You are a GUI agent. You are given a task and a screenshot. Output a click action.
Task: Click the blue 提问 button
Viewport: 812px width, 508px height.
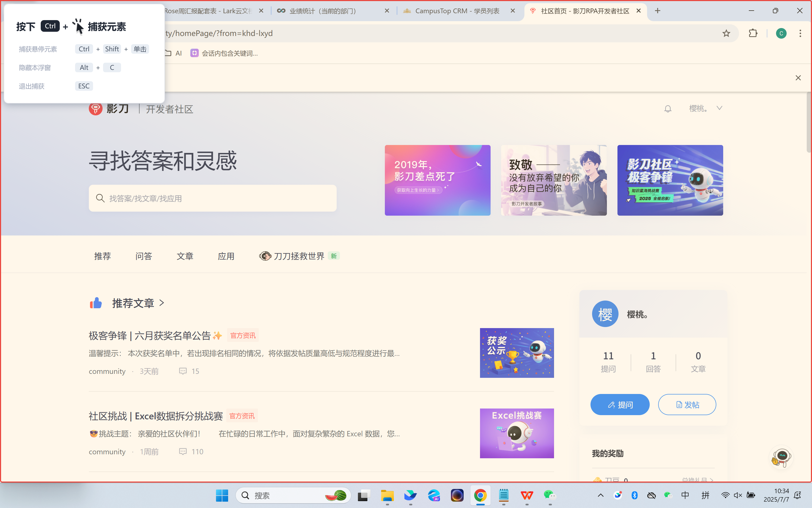[x=620, y=405]
